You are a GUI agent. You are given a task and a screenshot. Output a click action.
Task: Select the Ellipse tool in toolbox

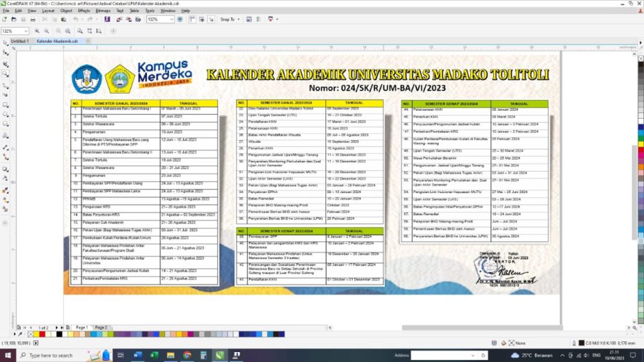point(5,114)
